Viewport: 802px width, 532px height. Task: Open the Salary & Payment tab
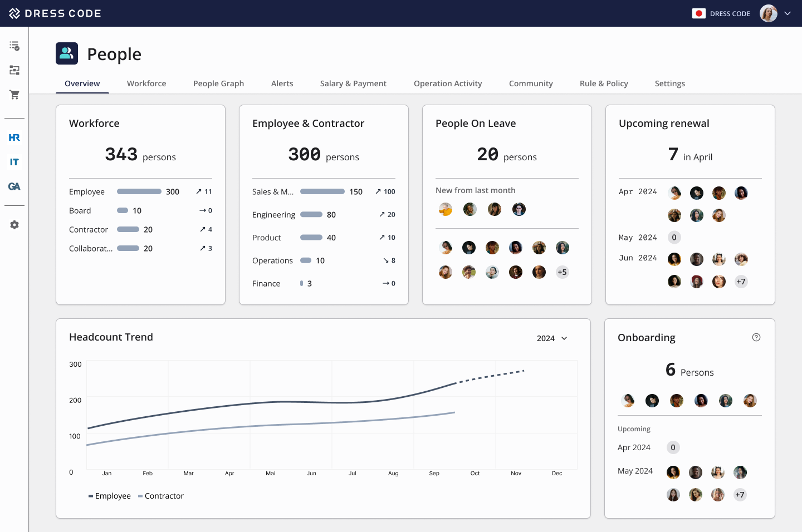pyautogui.click(x=353, y=83)
